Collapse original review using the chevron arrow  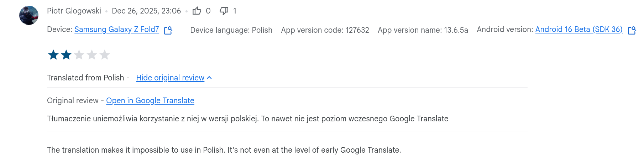click(x=209, y=78)
